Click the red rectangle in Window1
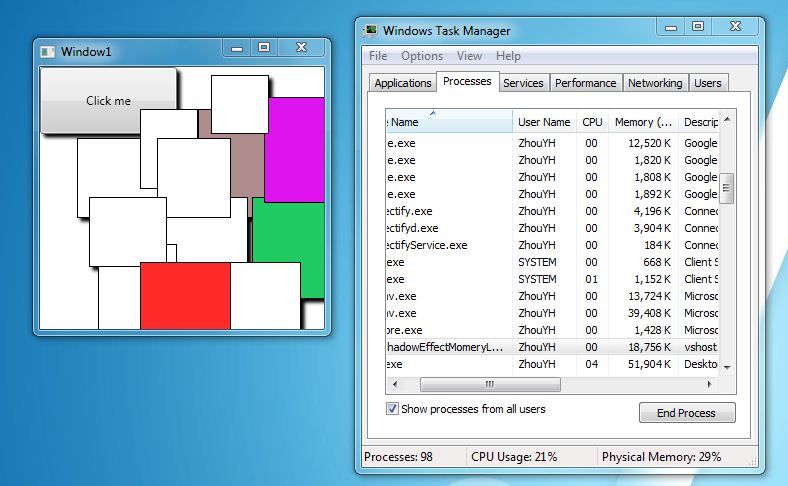The width and height of the screenshot is (788, 486). tap(185, 296)
